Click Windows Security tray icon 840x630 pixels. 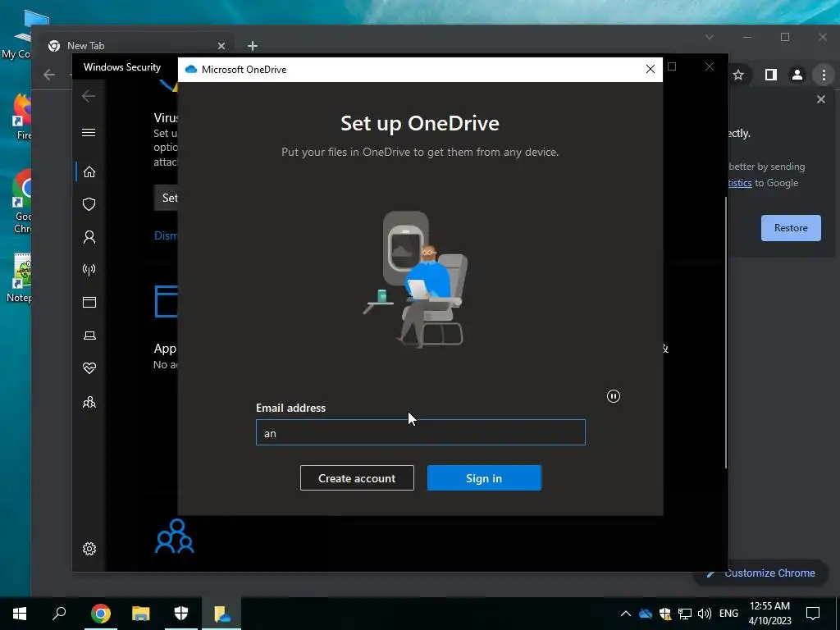pos(665,614)
